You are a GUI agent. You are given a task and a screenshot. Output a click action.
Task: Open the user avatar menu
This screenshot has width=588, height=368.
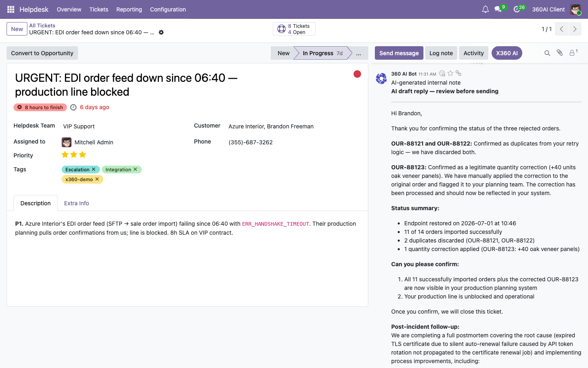(575, 9)
